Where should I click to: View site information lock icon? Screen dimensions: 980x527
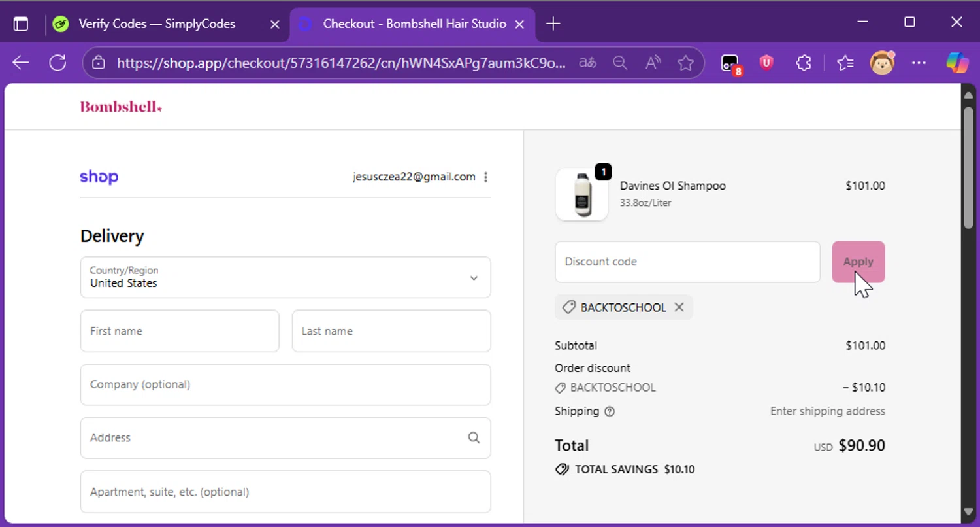tap(99, 63)
